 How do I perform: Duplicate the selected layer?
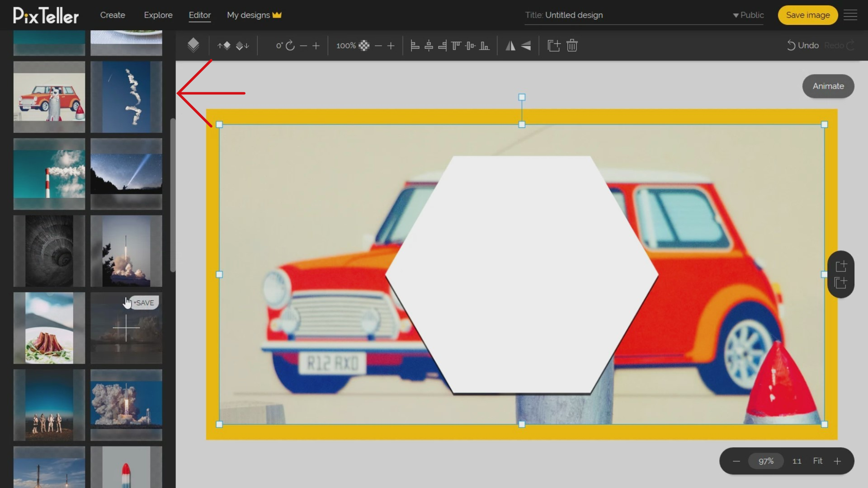pos(554,46)
